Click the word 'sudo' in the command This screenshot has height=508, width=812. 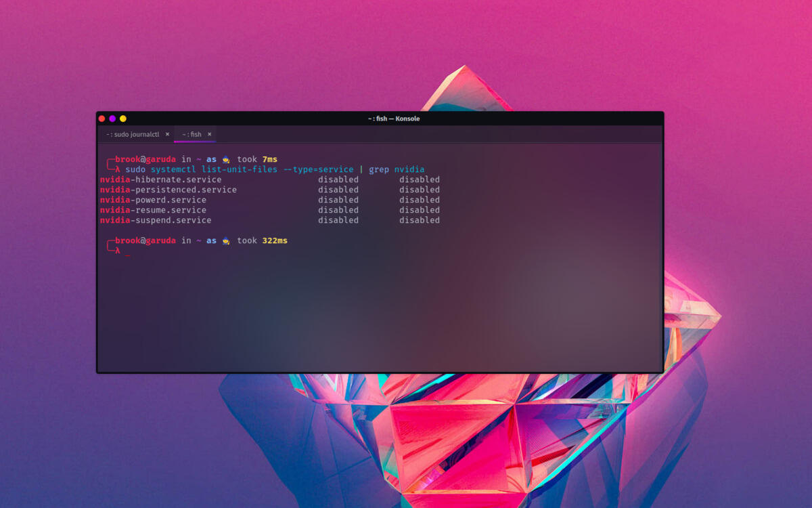135,169
